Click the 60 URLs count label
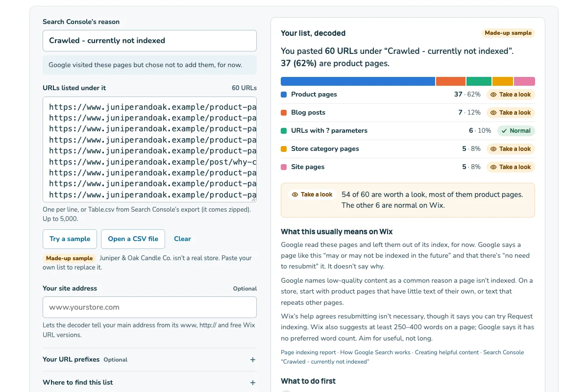This screenshot has width=588, height=392. click(244, 88)
